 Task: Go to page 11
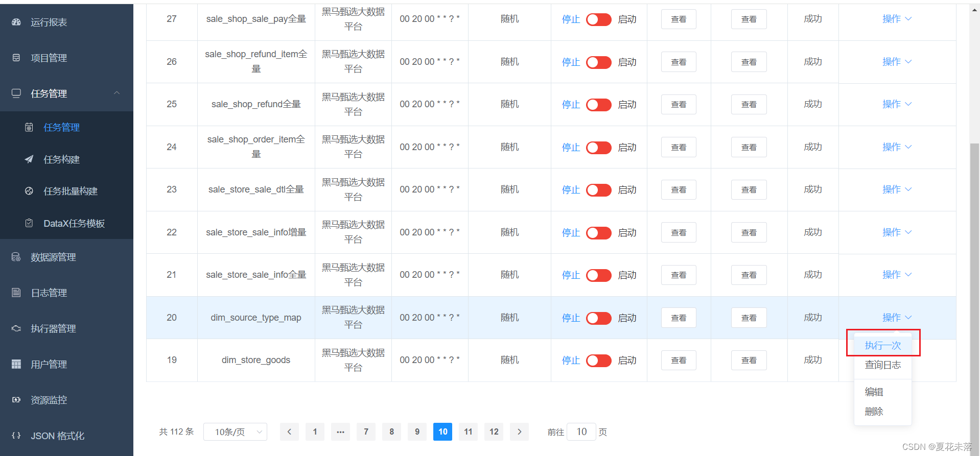tap(468, 432)
